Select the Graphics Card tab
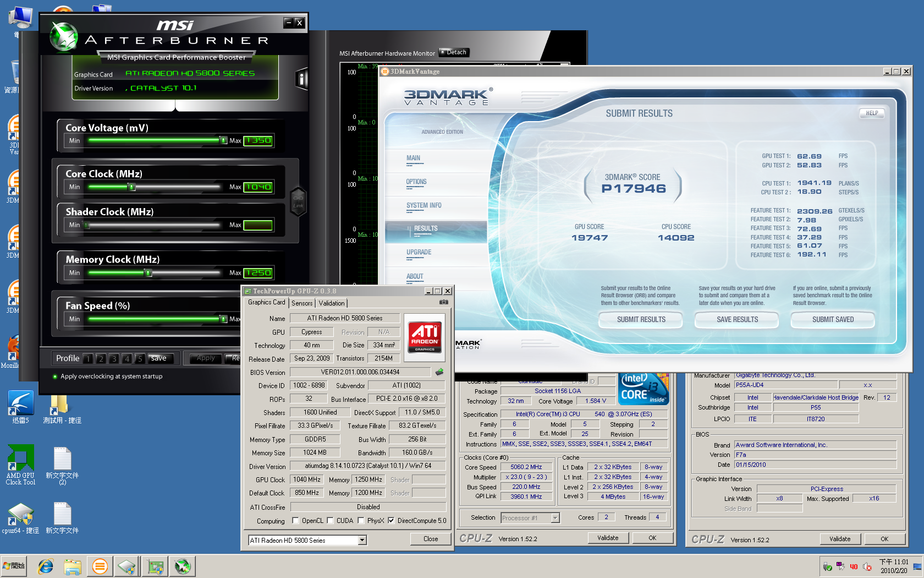 [266, 302]
